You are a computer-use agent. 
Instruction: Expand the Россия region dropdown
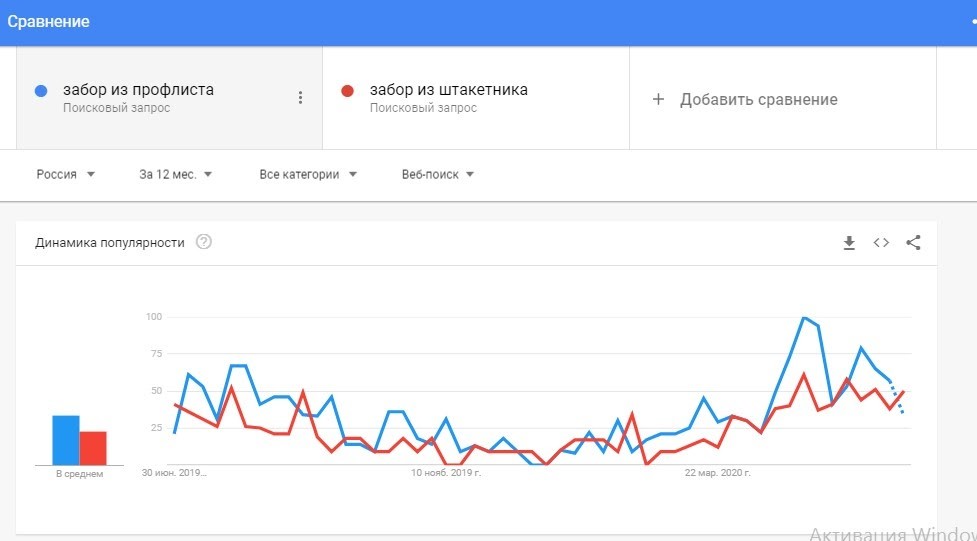[x=66, y=174]
